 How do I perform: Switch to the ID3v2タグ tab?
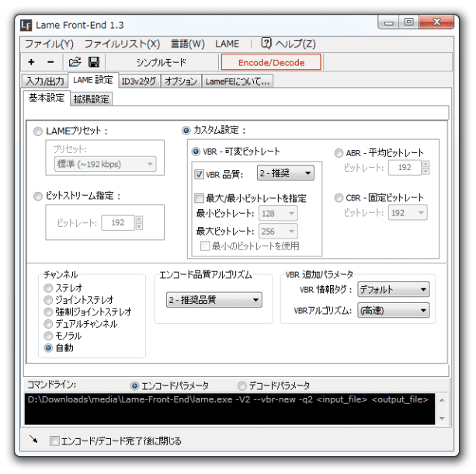point(139,81)
